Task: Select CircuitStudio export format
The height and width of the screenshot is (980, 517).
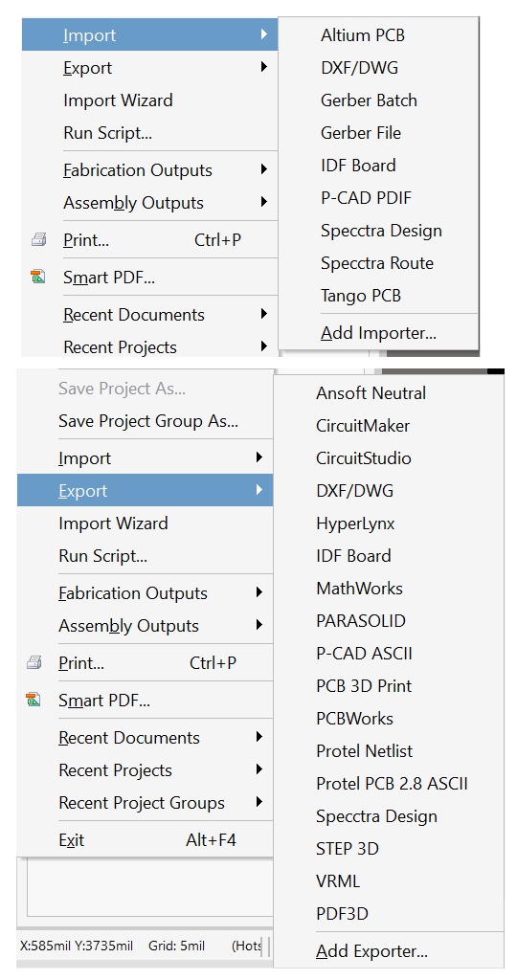Action: (364, 458)
